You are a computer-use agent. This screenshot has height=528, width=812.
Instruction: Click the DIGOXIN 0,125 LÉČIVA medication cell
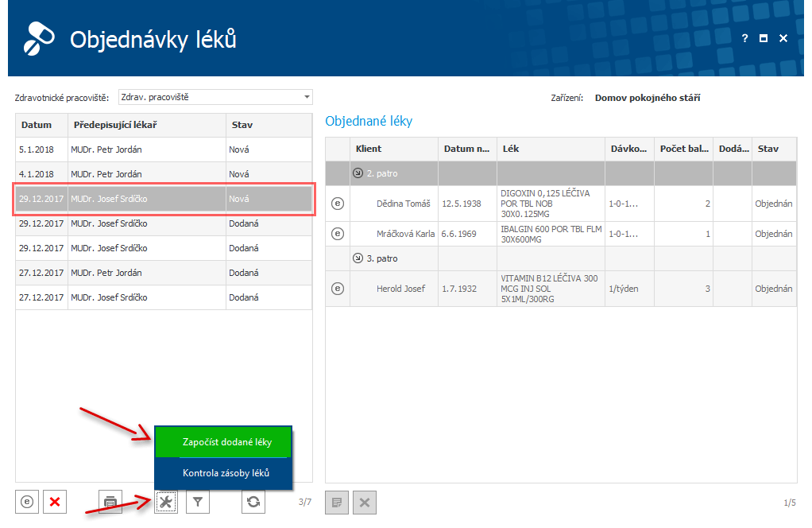tap(551, 204)
